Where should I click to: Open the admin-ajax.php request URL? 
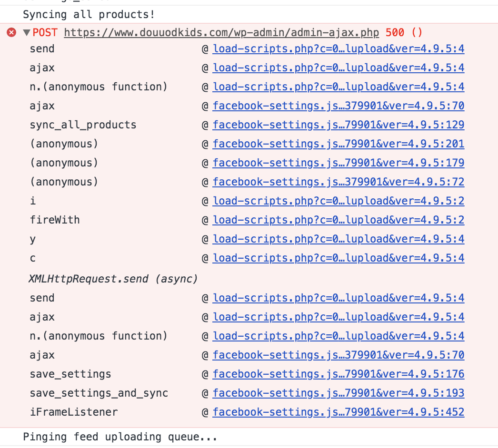pyautogui.click(x=221, y=32)
